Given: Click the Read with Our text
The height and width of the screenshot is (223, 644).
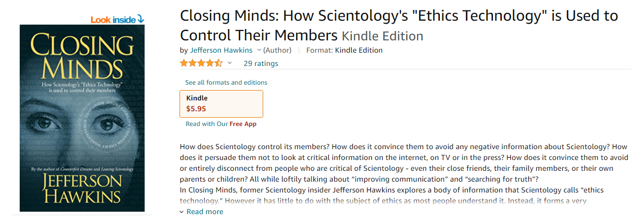Looking at the screenshot, I should click(x=207, y=124).
